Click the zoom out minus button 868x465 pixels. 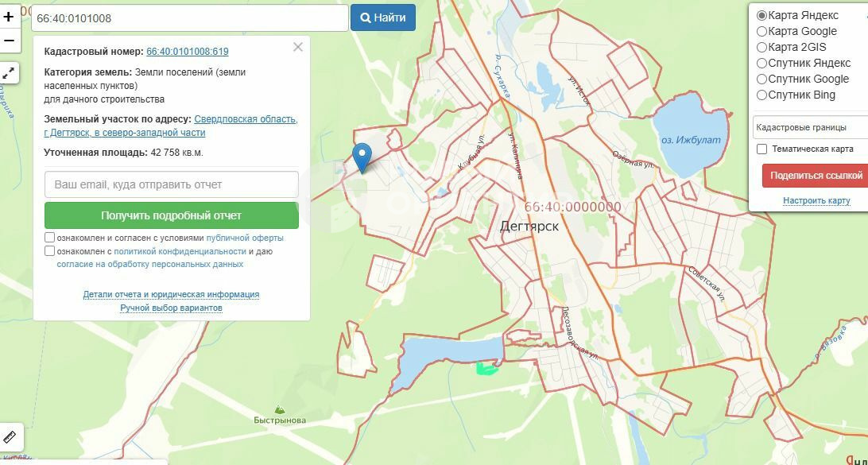[9, 41]
